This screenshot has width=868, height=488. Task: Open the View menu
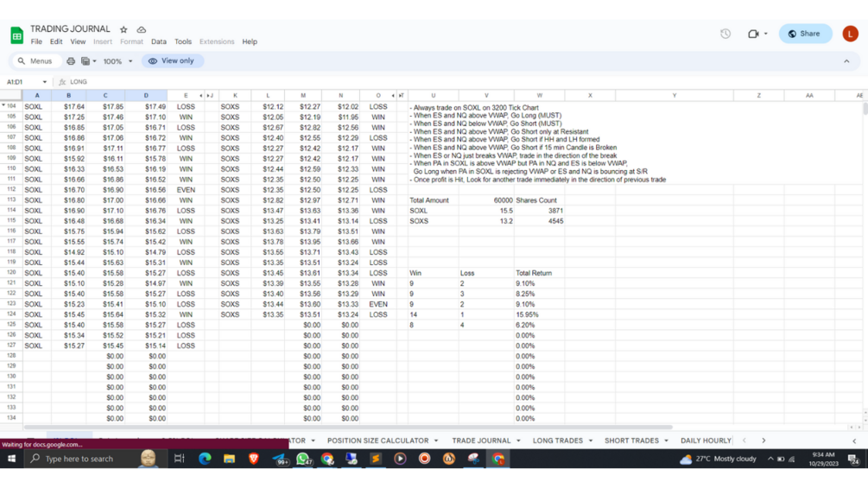click(x=78, y=41)
